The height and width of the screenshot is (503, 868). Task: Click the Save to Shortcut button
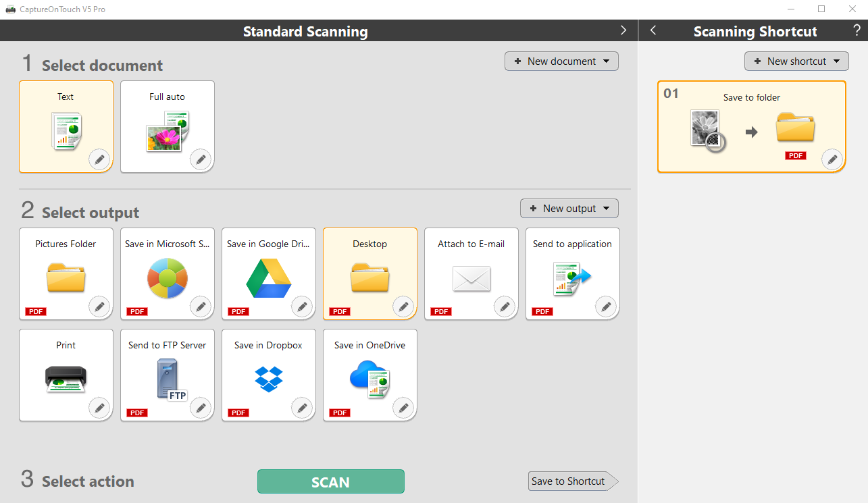tap(573, 481)
